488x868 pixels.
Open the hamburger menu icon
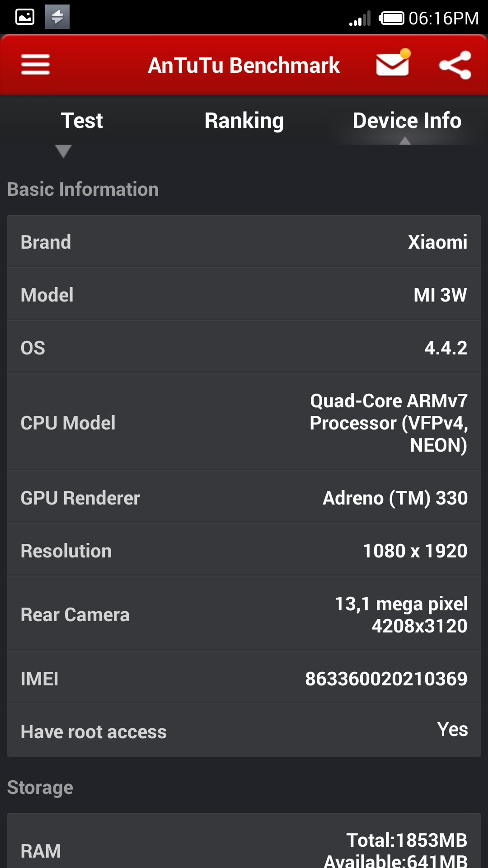click(35, 65)
